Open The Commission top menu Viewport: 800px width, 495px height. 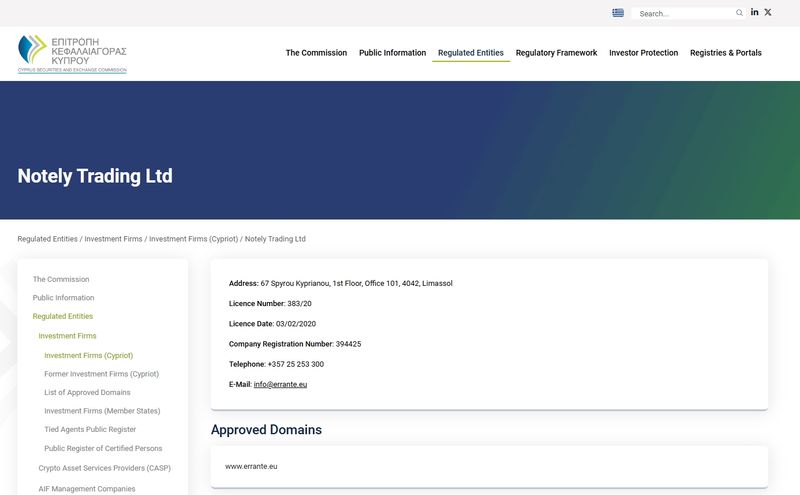coord(316,53)
